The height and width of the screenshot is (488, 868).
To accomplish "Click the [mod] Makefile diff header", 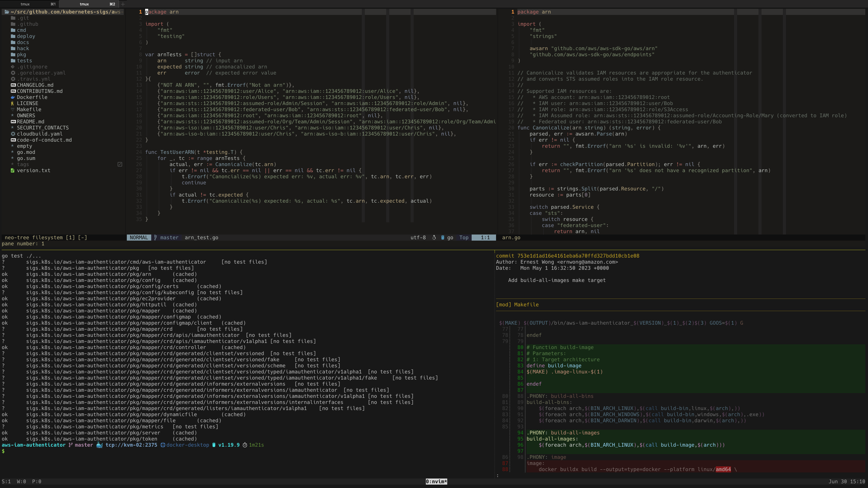I will click(517, 305).
